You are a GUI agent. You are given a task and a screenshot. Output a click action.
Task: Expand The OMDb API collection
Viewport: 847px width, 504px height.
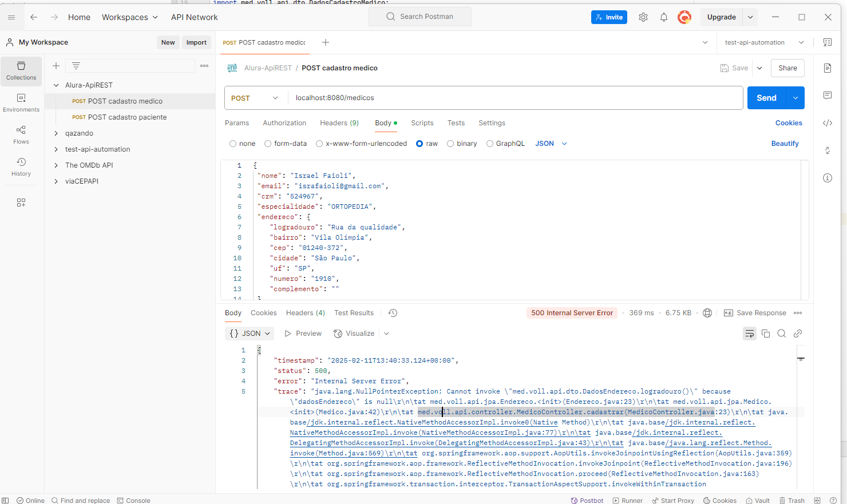[x=56, y=165]
